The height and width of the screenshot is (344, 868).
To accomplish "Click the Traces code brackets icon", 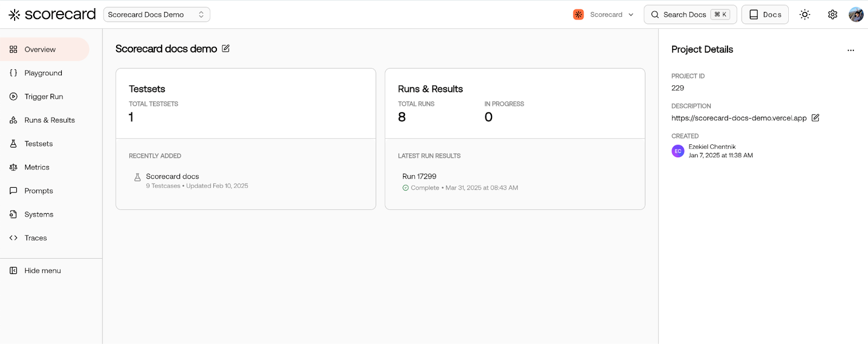I will [x=14, y=238].
